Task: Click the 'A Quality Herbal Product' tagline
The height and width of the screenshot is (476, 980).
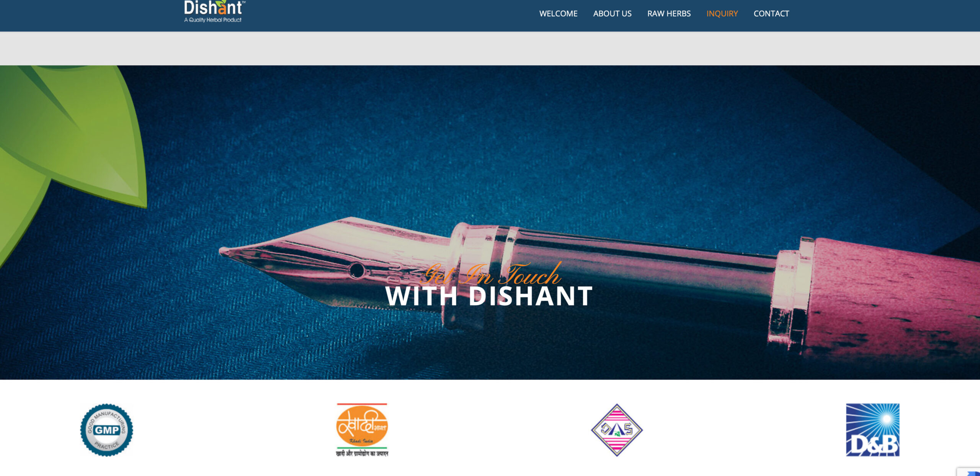Action: point(213,20)
